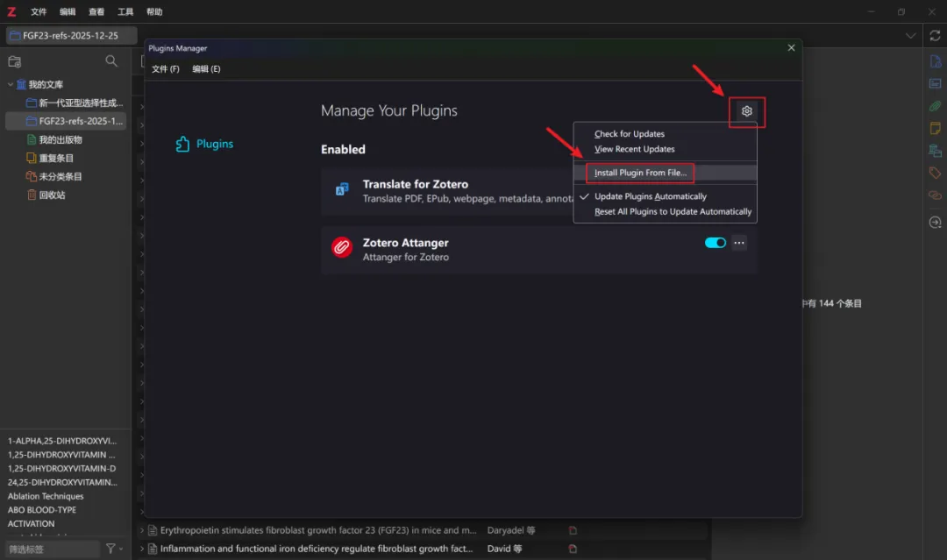Image resolution: width=947 pixels, height=560 pixels.
Task: Open the Zotero 文件 menu
Action: pyautogui.click(x=39, y=11)
